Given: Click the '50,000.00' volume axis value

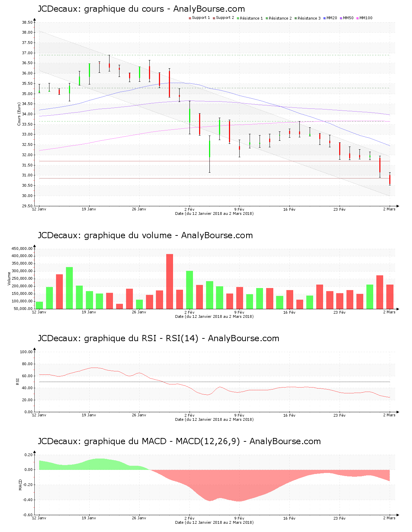Looking at the screenshot, I should [23, 309].
